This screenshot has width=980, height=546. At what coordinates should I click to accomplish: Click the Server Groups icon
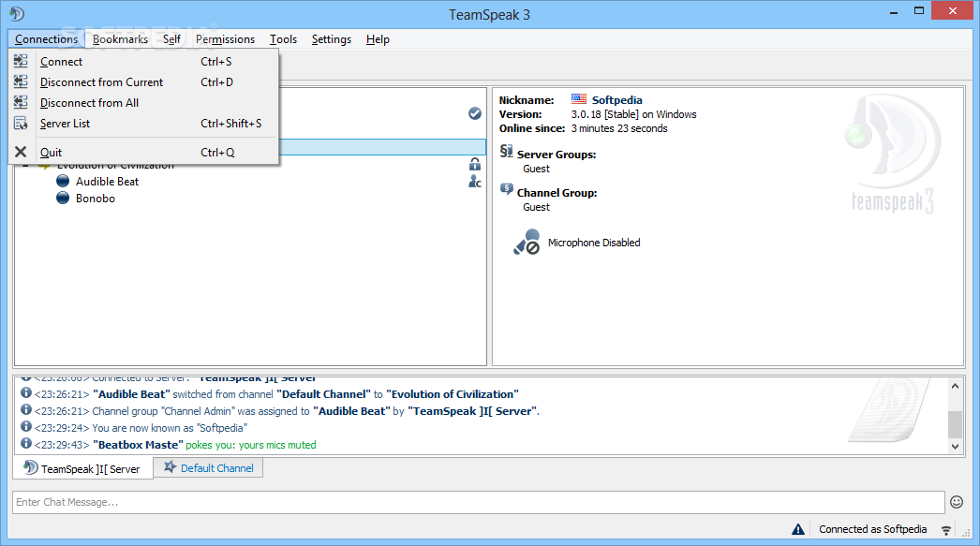(506, 151)
